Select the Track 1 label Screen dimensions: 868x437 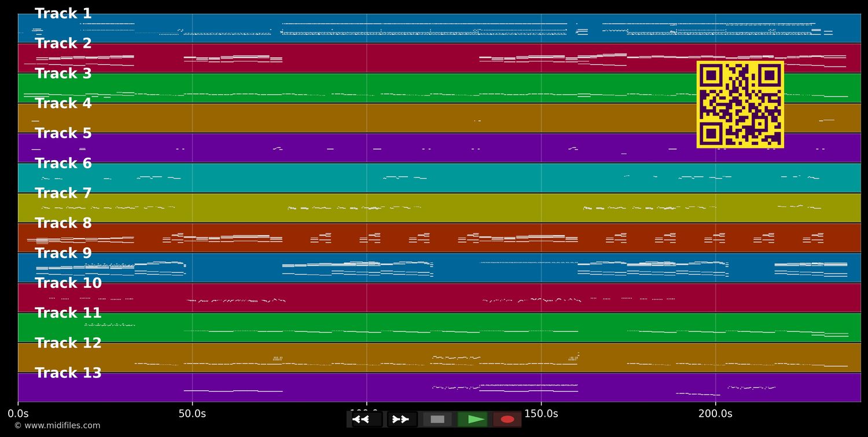coord(63,14)
